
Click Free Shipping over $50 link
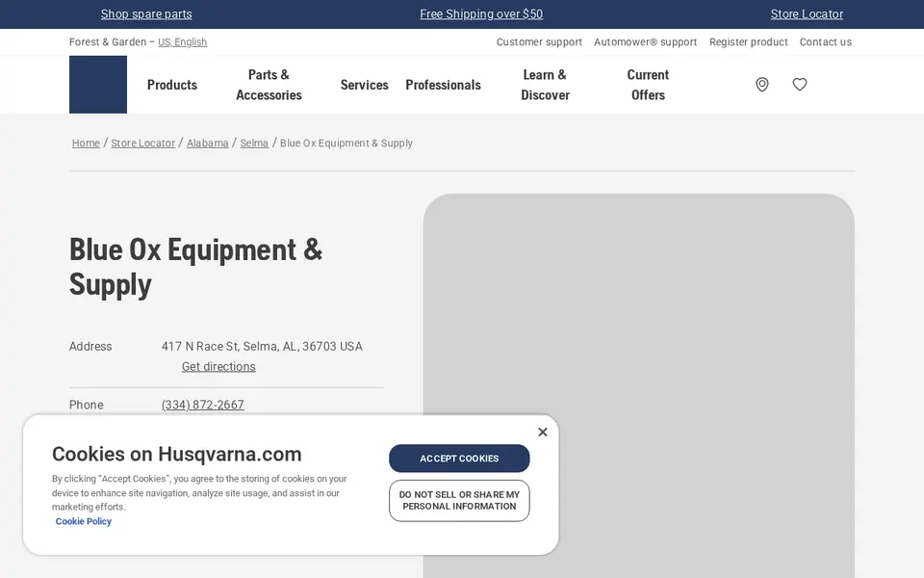481,14
